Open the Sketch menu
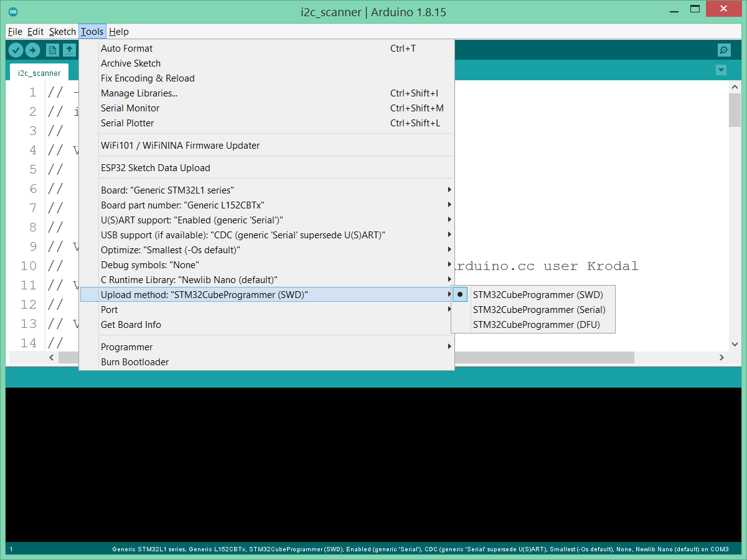 tap(62, 32)
